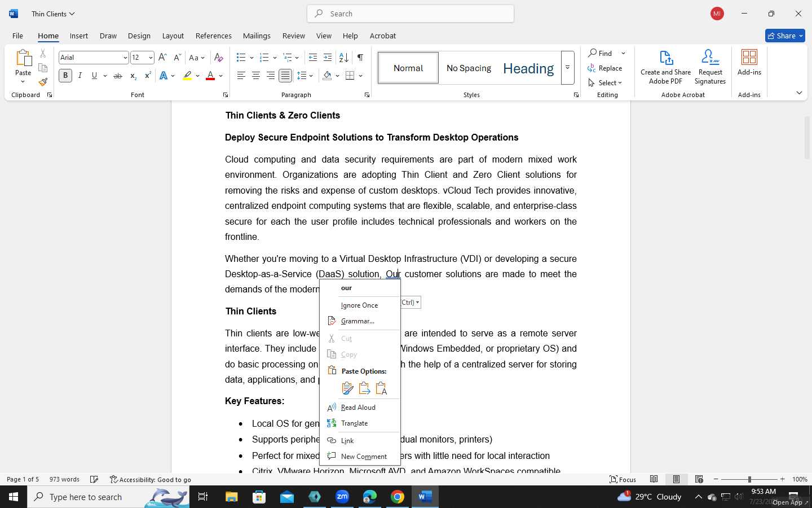
Task: Open Paste Options Ctrl dropdown
Action: pyautogui.click(x=411, y=303)
